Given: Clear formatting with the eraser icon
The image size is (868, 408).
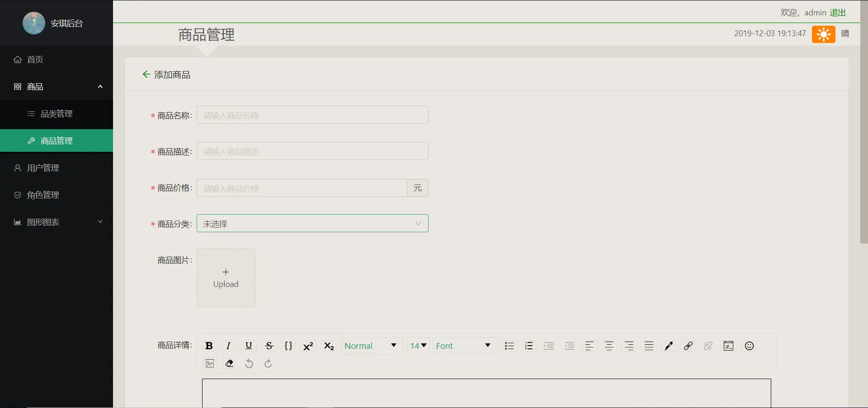Looking at the screenshot, I should point(230,363).
